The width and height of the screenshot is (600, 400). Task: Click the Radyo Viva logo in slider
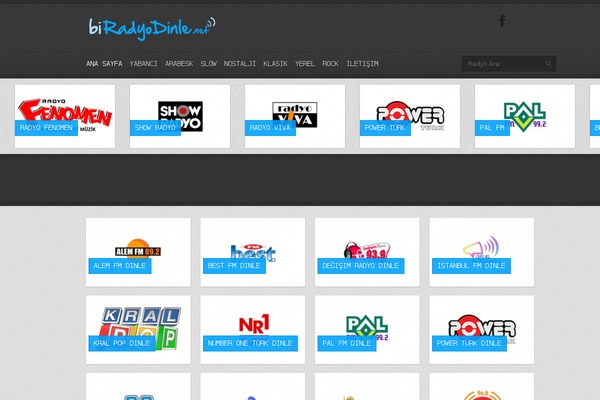coord(295,114)
